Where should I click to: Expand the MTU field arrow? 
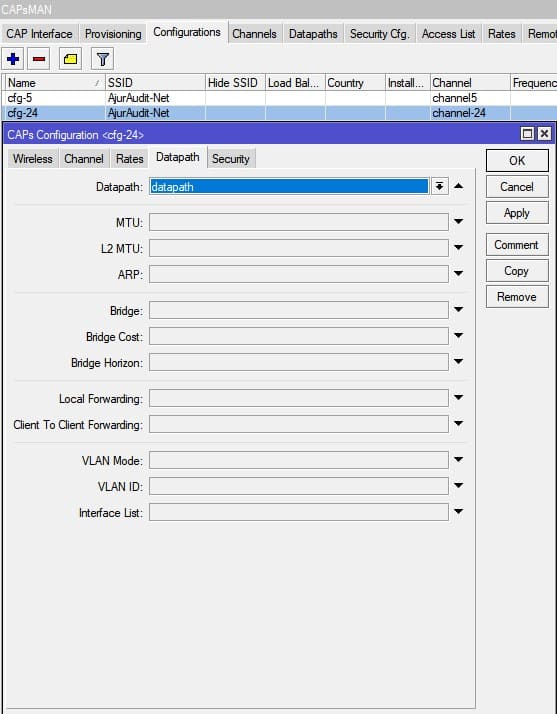coord(459,222)
